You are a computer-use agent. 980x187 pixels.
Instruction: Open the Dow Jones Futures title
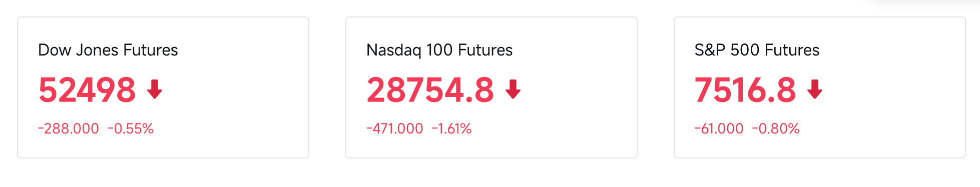pos(108,50)
